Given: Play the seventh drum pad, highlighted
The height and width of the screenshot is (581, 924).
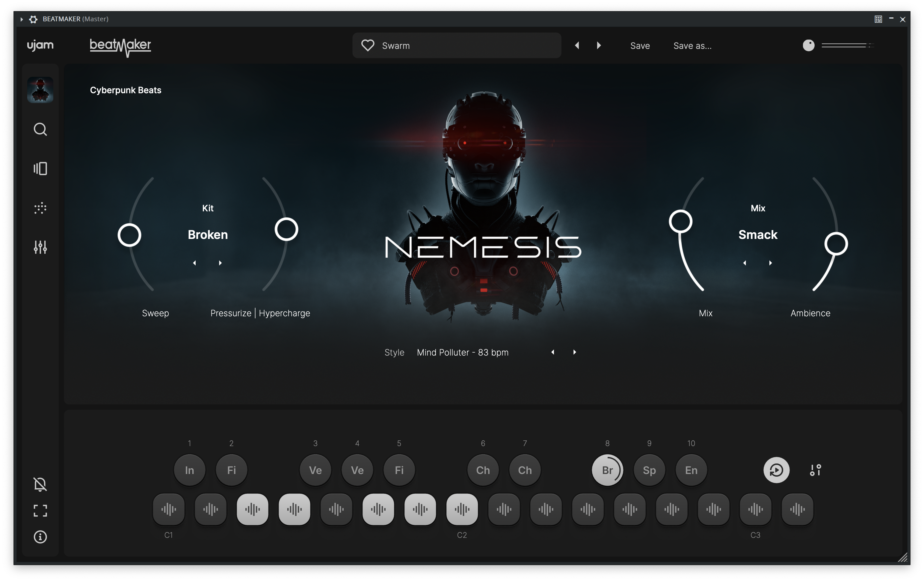Looking at the screenshot, I should [x=420, y=510].
